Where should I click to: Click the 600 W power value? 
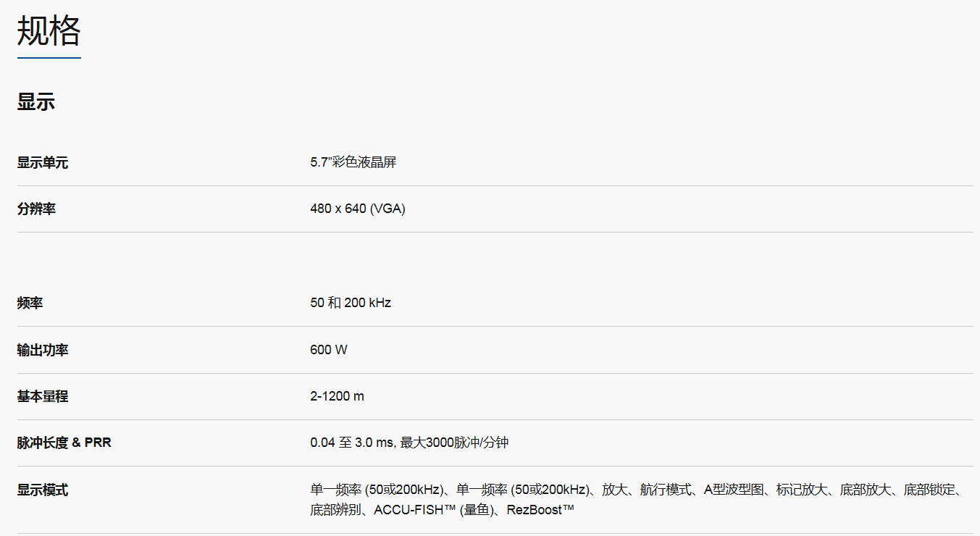point(328,350)
